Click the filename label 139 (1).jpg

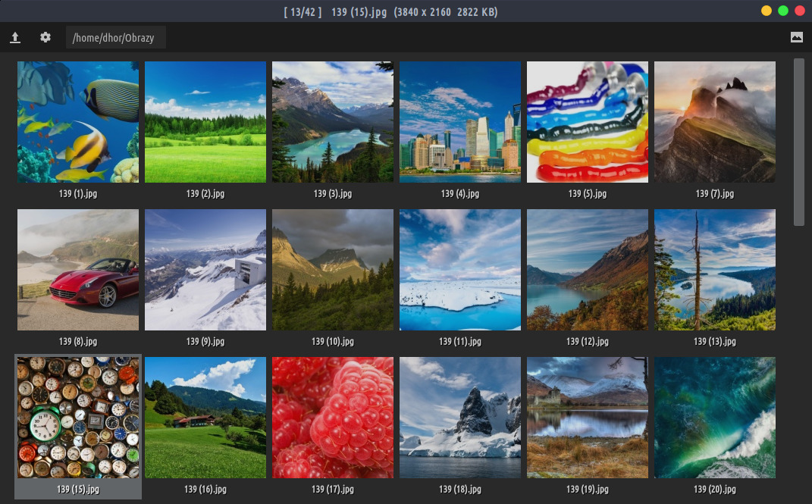pyautogui.click(x=78, y=193)
